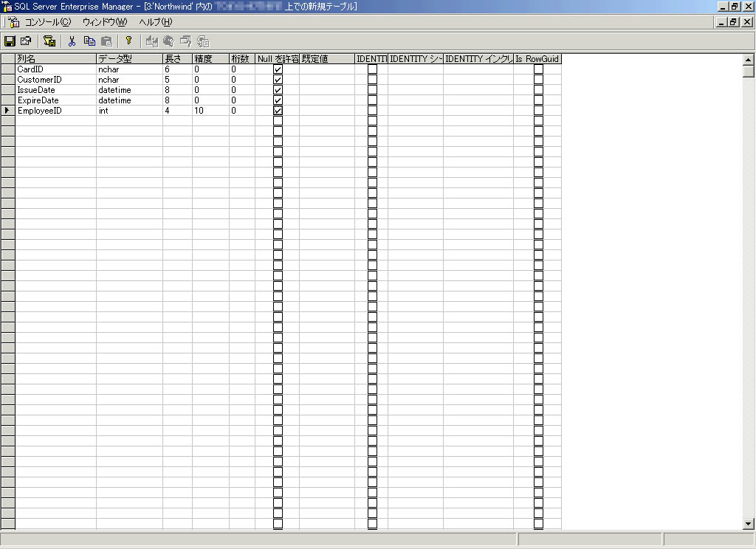Screen dimensions: 756x549
Task: Click the vertical scrollbar thumb
Action: 748,71
